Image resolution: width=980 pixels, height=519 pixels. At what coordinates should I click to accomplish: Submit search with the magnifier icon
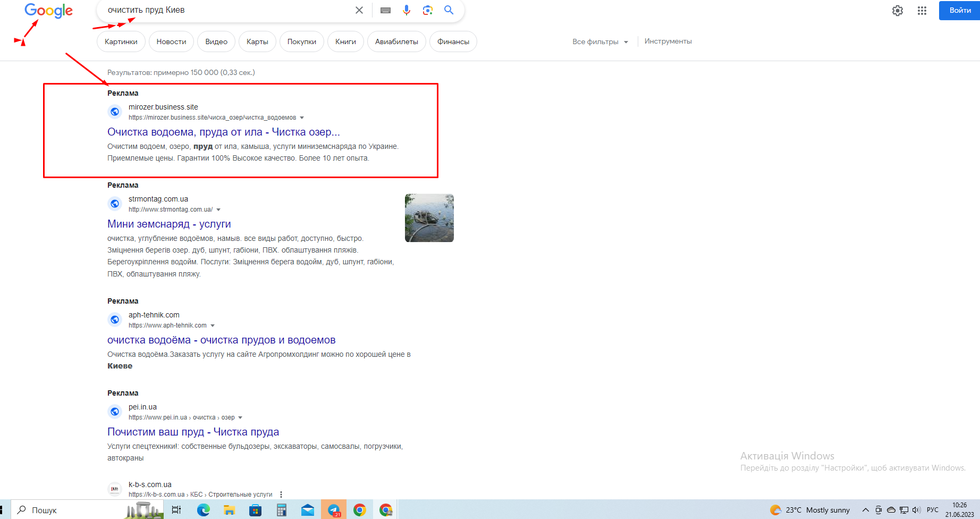pyautogui.click(x=449, y=10)
